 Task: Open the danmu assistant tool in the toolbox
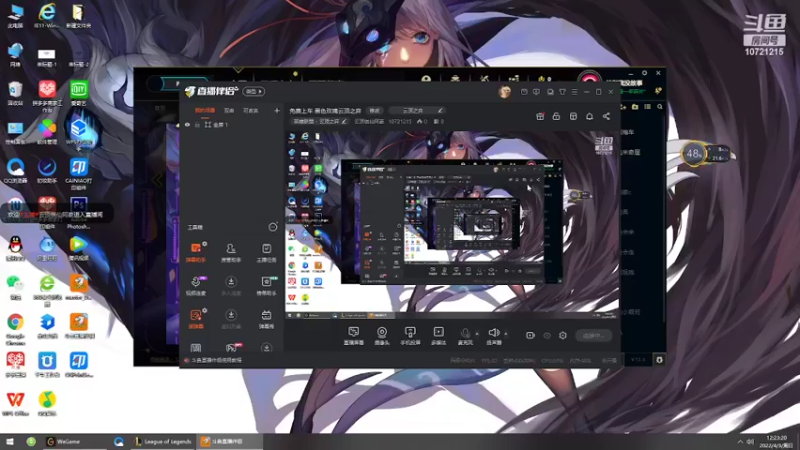(x=196, y=252)
